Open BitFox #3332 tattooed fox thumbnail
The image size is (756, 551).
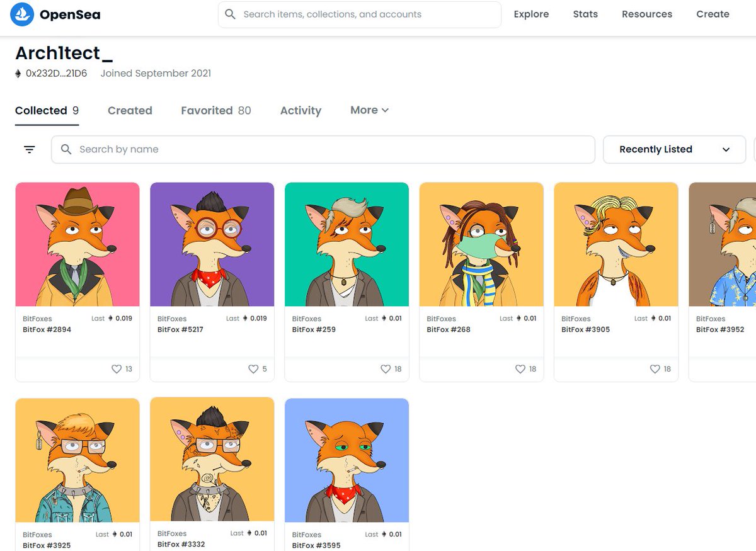click(x=212, y=459)
